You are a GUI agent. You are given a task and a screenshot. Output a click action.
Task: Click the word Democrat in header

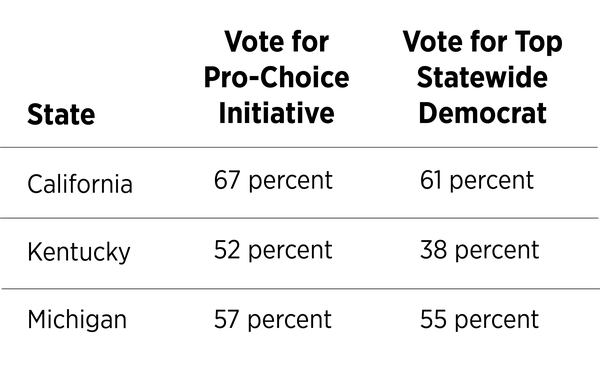click(x=483, y=113)
